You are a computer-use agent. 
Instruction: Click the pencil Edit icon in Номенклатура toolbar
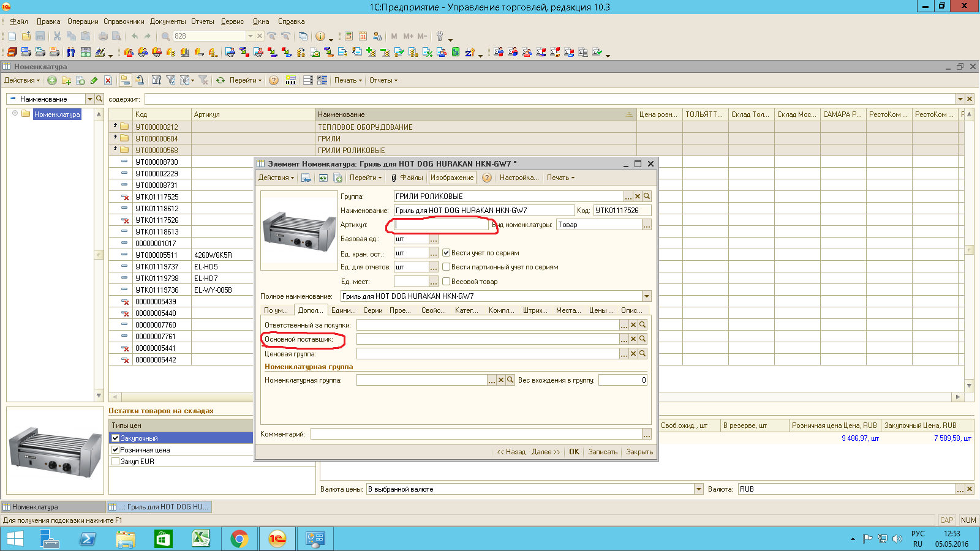pyautogui.click(x=94, y=80)
